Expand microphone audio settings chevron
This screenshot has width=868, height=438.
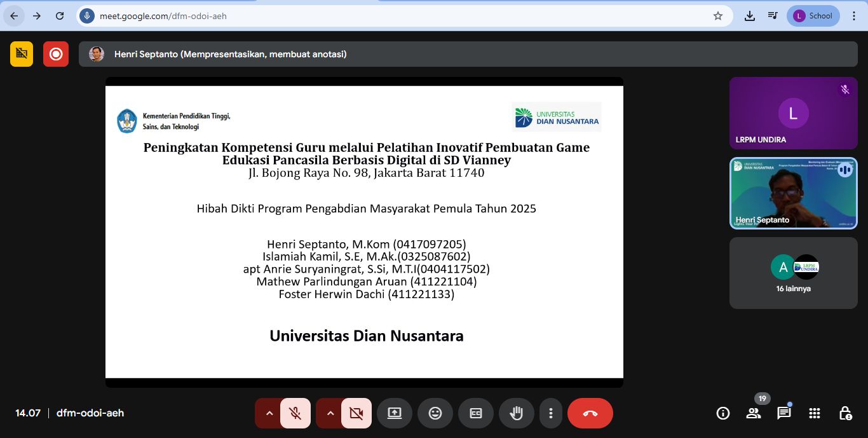pos(269,413)
